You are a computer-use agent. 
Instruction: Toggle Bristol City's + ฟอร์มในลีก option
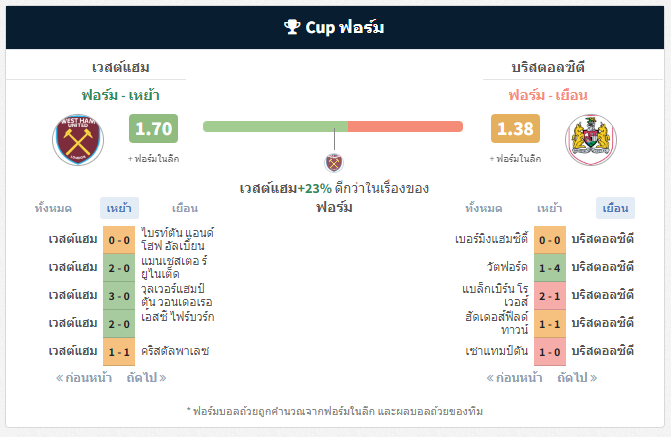coord(515,159)
